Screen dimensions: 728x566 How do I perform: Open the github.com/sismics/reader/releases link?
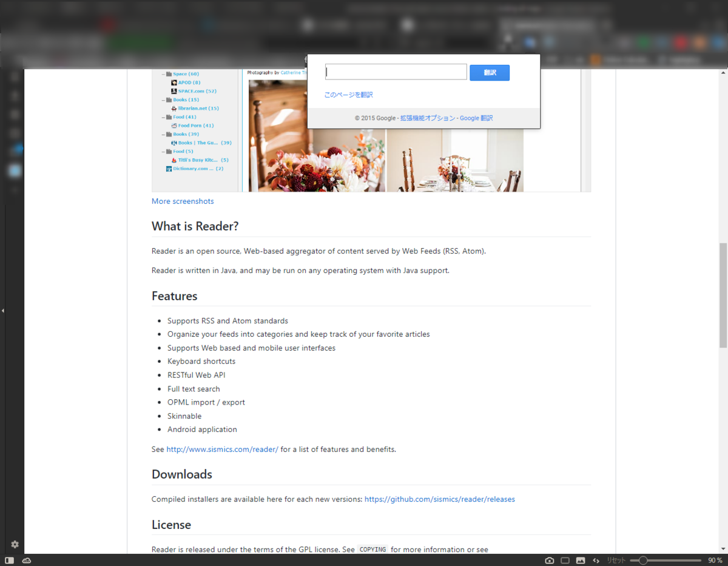(440, 499)
